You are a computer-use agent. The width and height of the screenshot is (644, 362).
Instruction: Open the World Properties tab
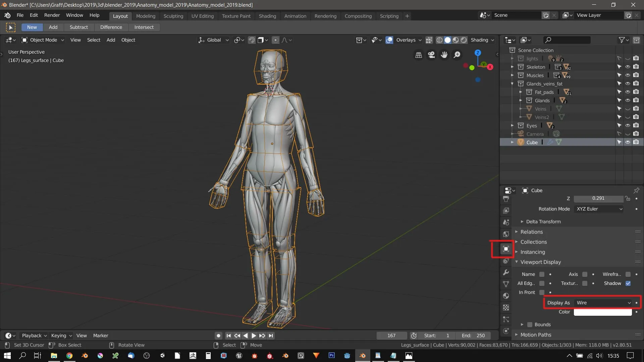[x=506, y=234]
